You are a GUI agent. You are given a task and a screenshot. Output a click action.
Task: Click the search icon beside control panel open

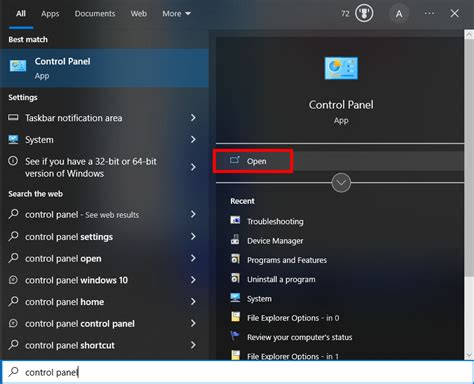point(13,258)
